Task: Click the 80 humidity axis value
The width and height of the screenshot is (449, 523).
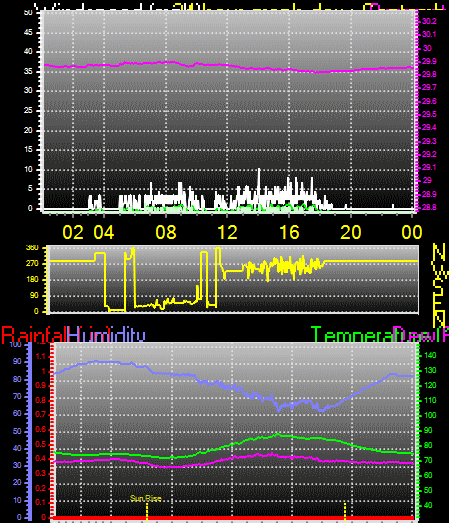Action: tap(17, 379)
